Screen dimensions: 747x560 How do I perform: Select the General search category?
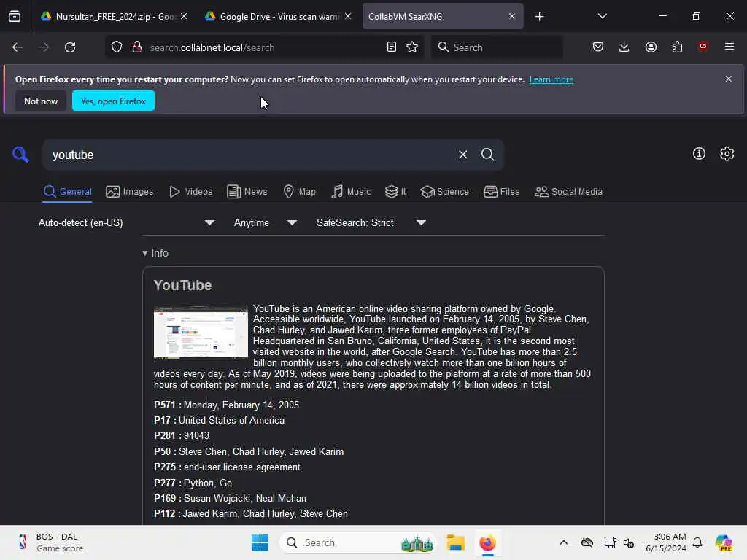click(x=67, y=192)
